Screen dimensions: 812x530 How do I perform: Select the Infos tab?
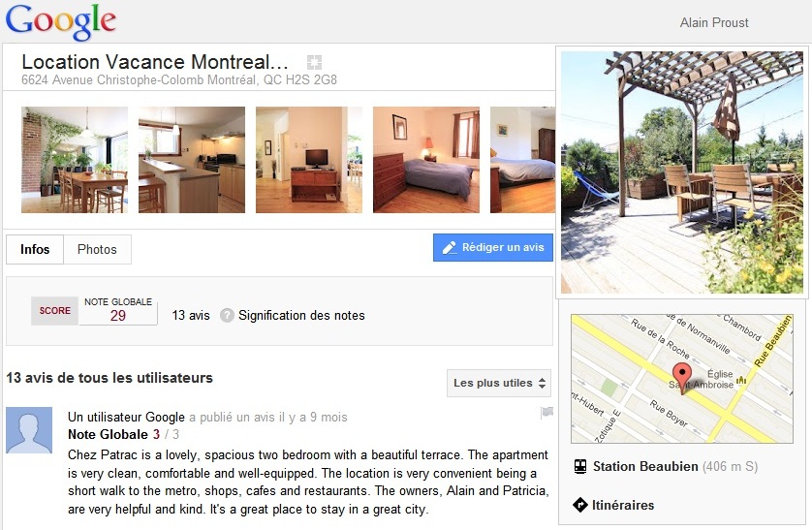coord(35,249)
